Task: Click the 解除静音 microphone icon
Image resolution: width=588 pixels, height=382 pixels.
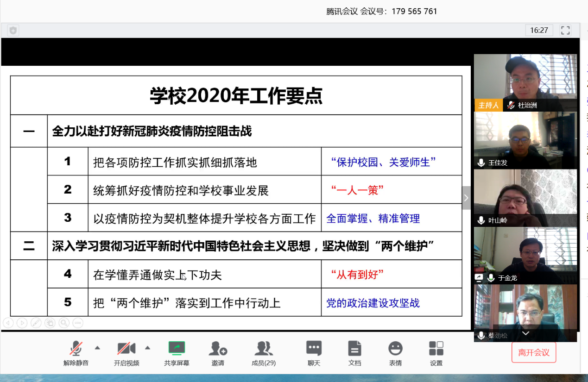Action: pyautogui.click(x=76, y=349)
